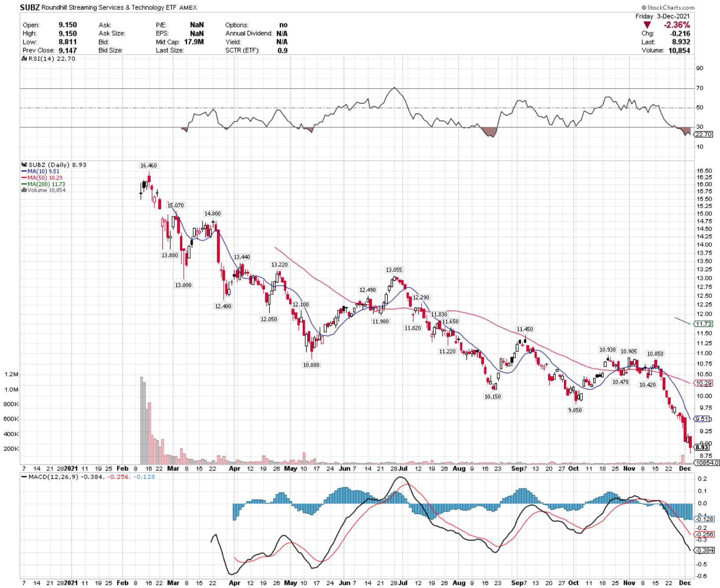Click the 11.820 price label

pyautogui.click(x=413, y=328)
